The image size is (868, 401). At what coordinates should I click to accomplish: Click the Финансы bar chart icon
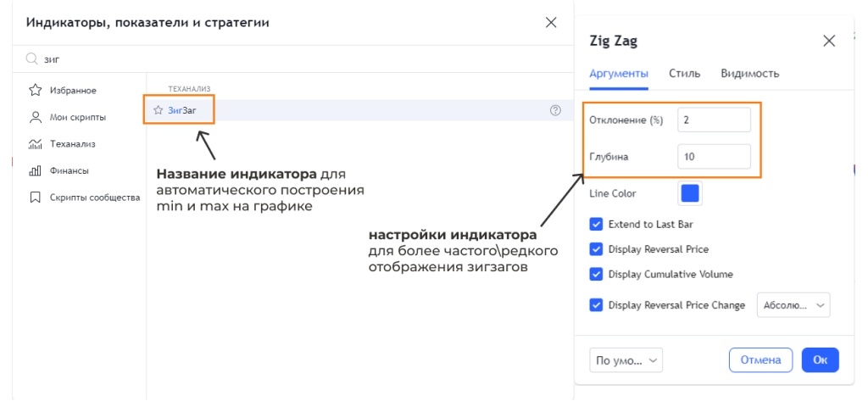tap(35, 170)
